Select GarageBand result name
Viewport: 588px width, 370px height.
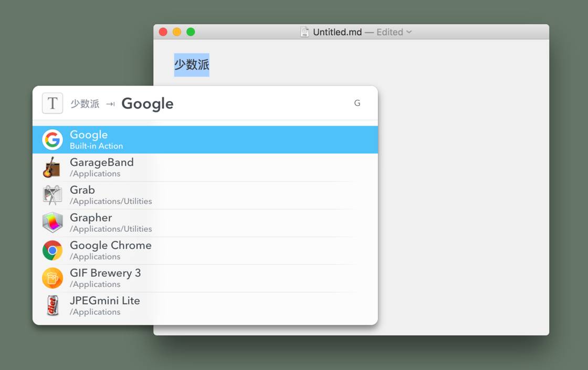(102, 162)
